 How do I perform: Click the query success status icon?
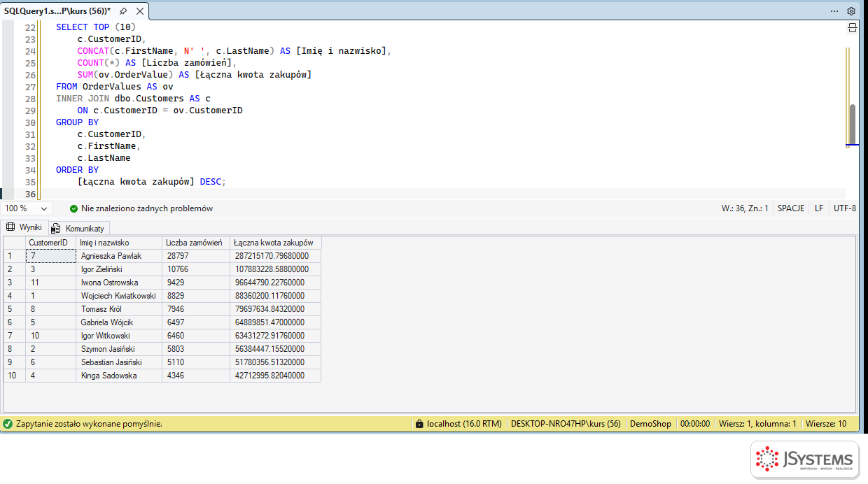(8, 424)
